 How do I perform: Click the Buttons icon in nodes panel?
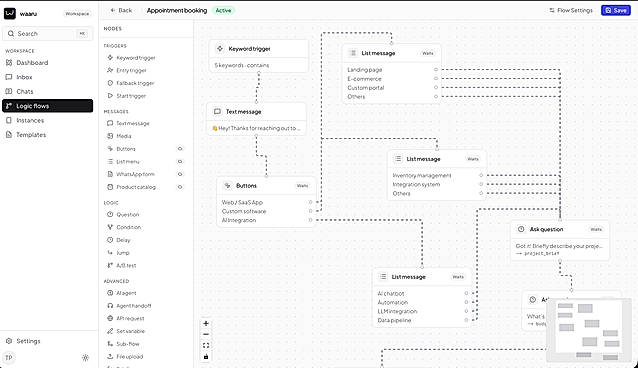[x=110, y=149]
